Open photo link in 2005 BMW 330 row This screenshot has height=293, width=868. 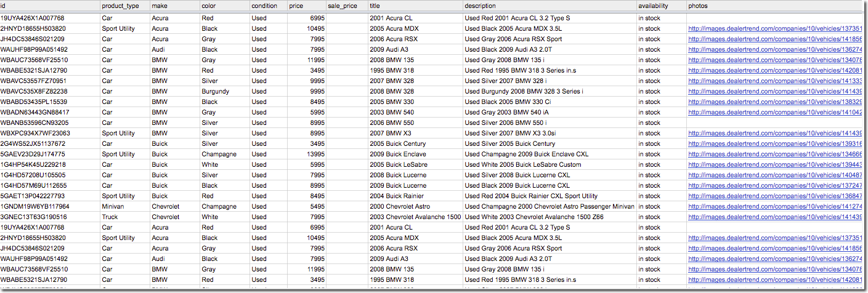click(774, 102)
